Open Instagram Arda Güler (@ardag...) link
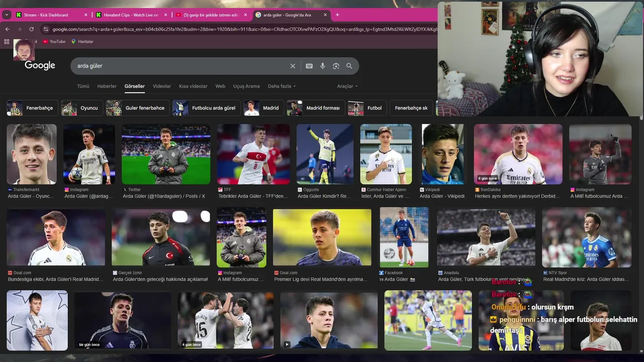644x362 pixels. tap(89, 196)
